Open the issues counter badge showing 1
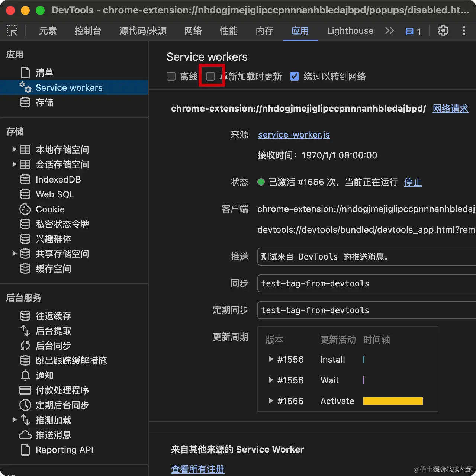Screen dimensions: 476x476 [x=413, y=32]
